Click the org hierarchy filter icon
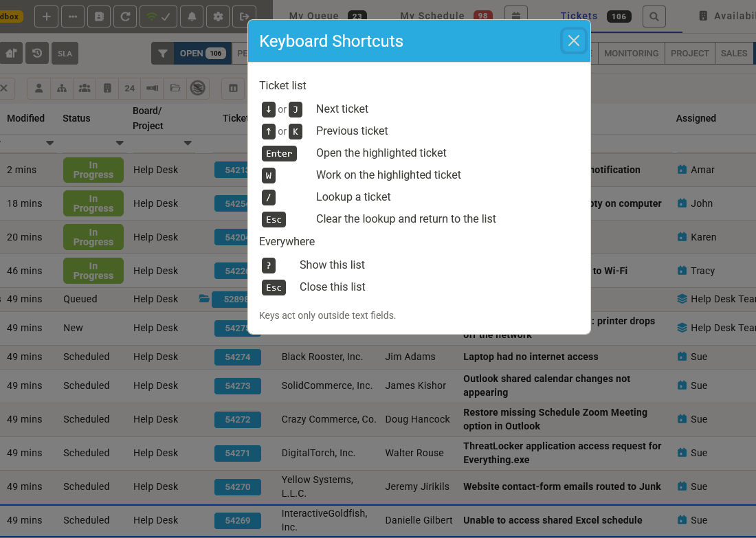This screenshot has height=538, width=756. (62, 88)
